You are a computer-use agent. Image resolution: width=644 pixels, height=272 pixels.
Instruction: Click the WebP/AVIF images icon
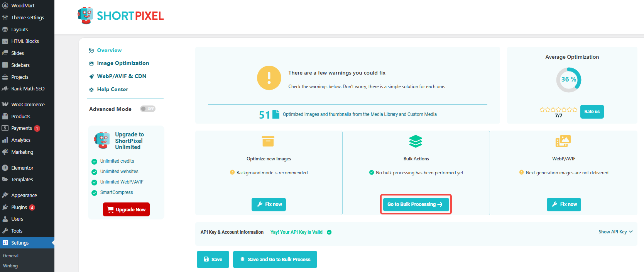coord(563,141)
